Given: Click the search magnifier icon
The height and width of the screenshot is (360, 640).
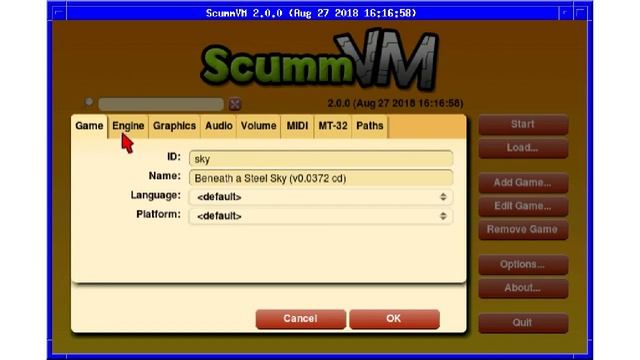Looking at the screenshot, I should coord(89,102).
